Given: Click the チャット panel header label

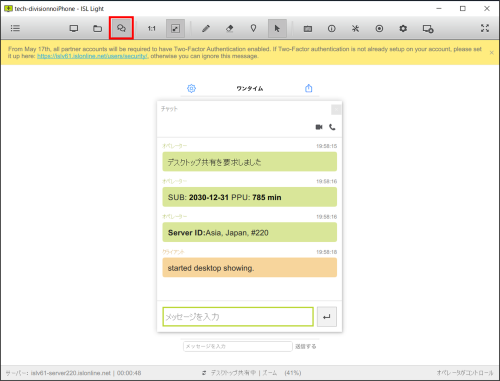Looking at the screenshot, I should (169, 109).
